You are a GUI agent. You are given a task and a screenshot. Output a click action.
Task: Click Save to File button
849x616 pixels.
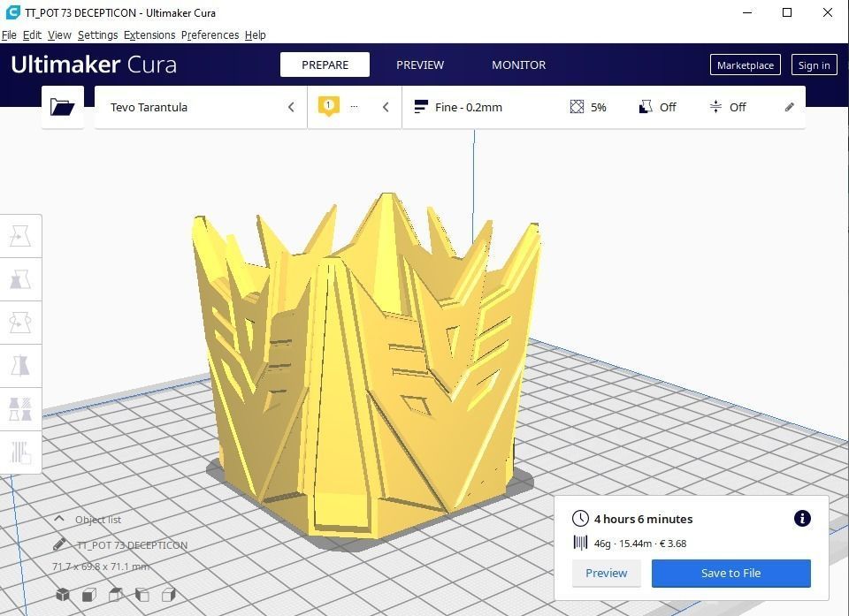(x=731, y=574)
